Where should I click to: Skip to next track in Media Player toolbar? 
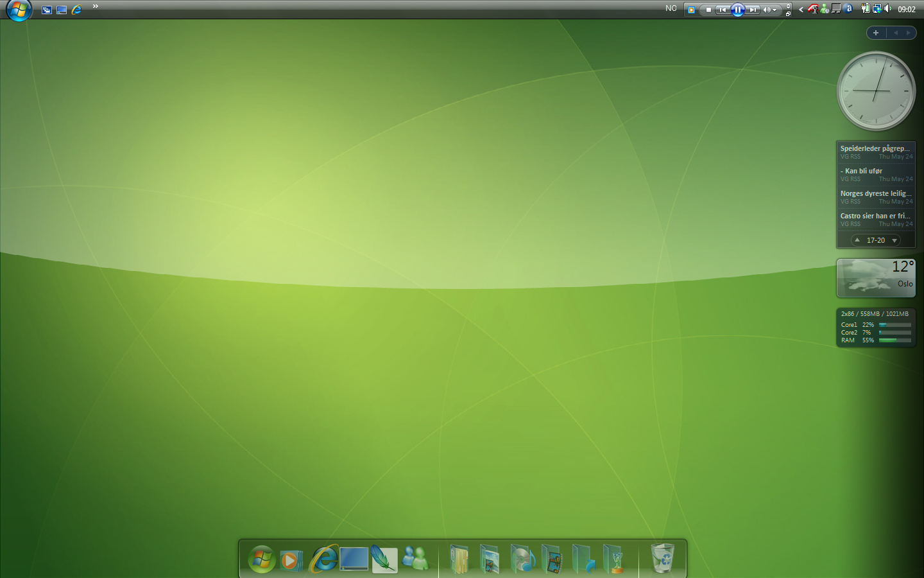click(753, 10)
